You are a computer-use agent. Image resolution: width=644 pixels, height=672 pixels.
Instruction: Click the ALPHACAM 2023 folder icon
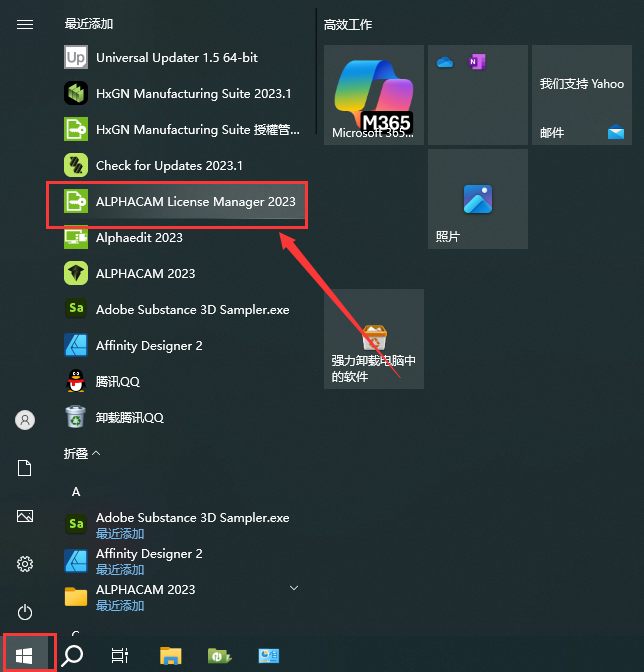click(x=76, y=597)
